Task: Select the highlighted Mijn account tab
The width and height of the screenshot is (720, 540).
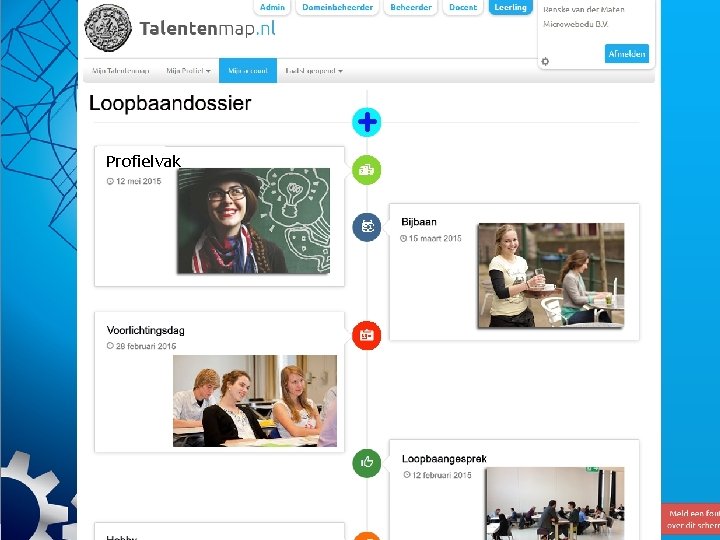Action: tap(248, 71)
